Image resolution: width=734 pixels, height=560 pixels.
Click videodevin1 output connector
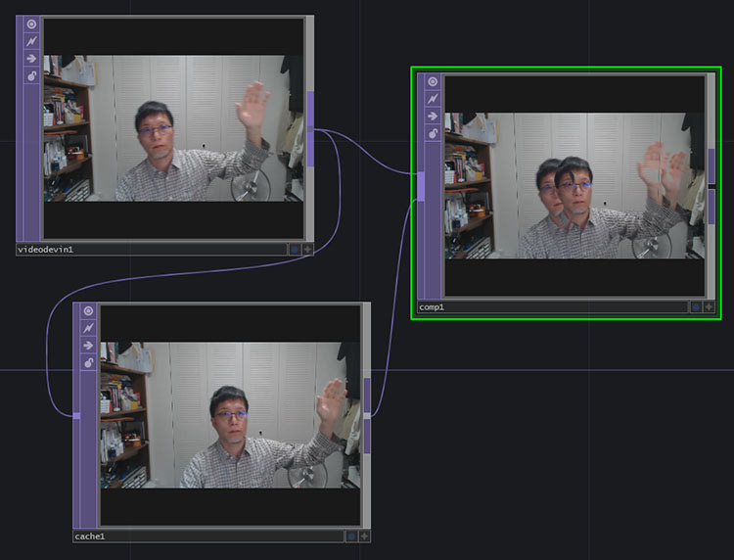click(310, 129)
